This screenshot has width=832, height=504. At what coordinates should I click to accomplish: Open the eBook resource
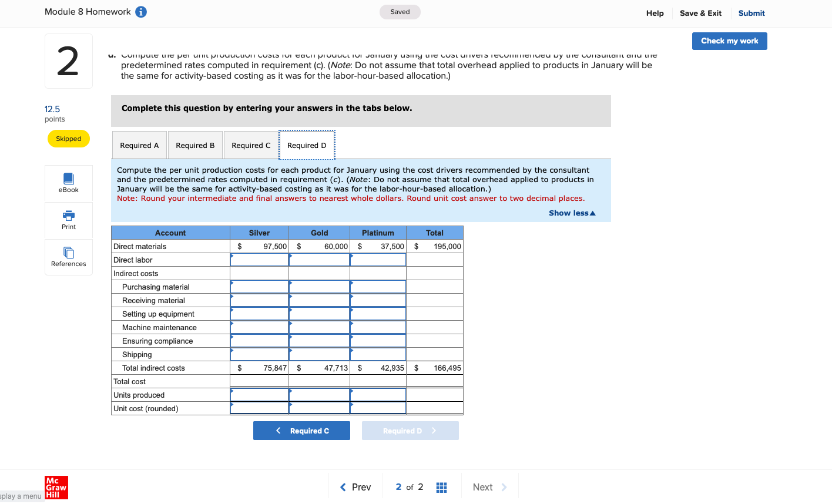[x=68, y=182]
